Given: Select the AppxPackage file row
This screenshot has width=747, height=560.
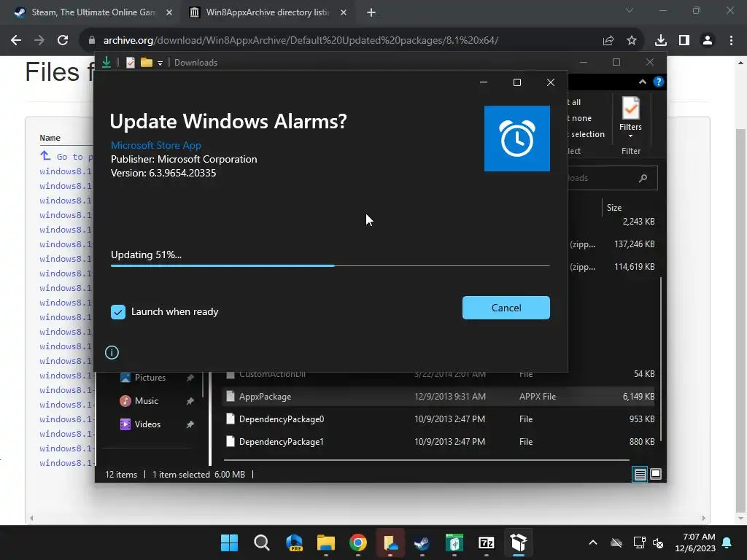Looking at the screenshot, I should [438, 396].
